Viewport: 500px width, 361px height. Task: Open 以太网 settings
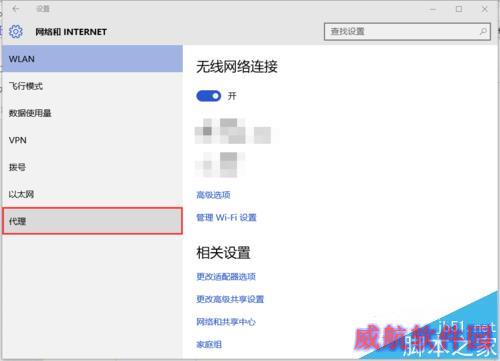93,194
